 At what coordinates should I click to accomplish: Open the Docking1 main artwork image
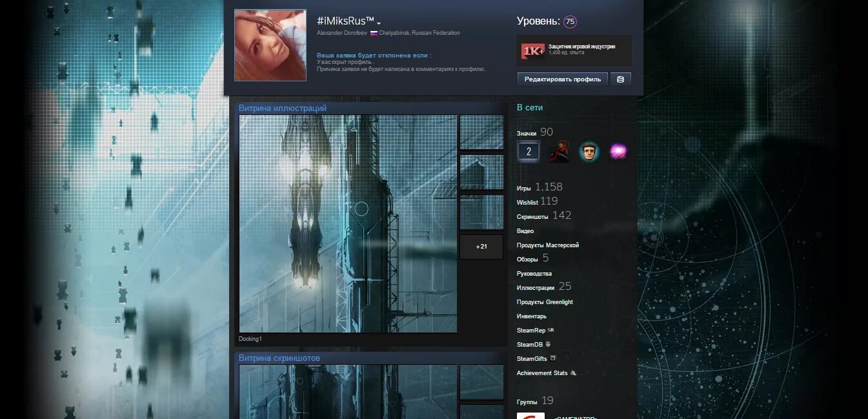click(348, 223)
